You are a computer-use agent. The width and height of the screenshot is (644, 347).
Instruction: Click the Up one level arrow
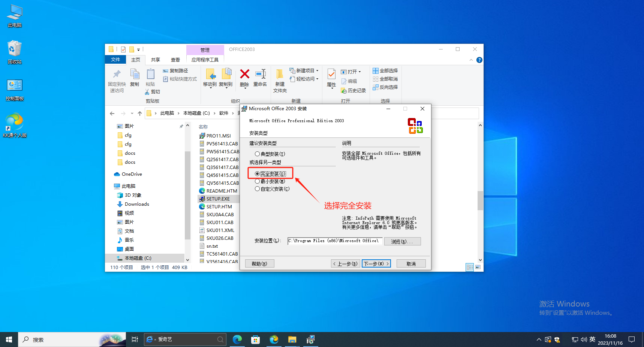(140, 113)
